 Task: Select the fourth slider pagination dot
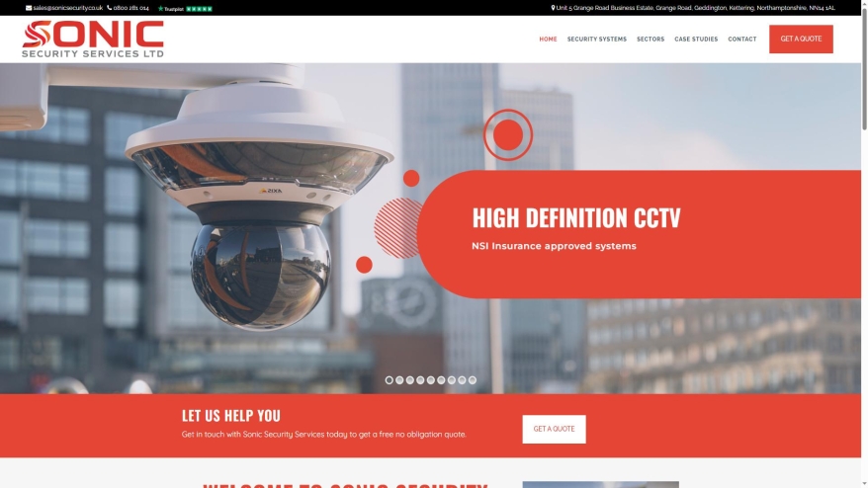(420, 380)
